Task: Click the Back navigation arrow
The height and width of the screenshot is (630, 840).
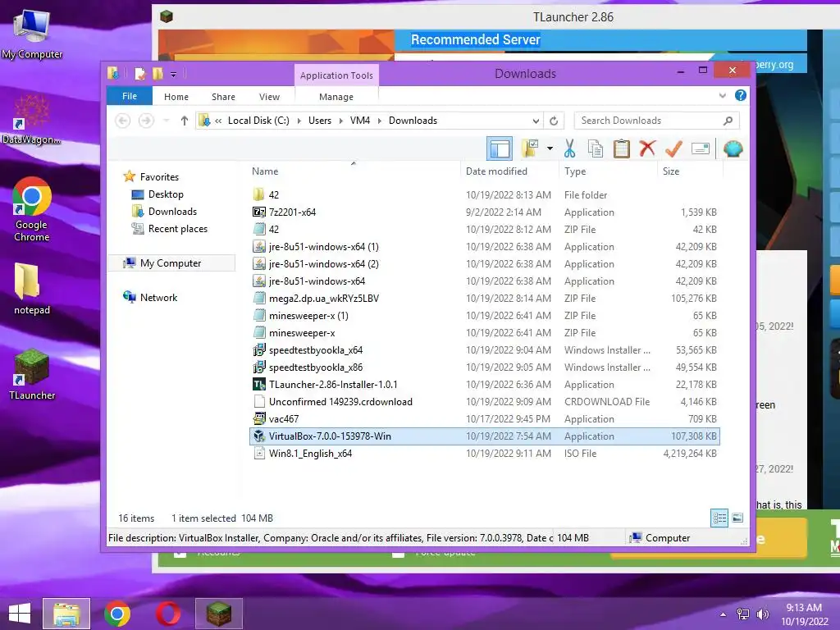Action: coord(123,121)
